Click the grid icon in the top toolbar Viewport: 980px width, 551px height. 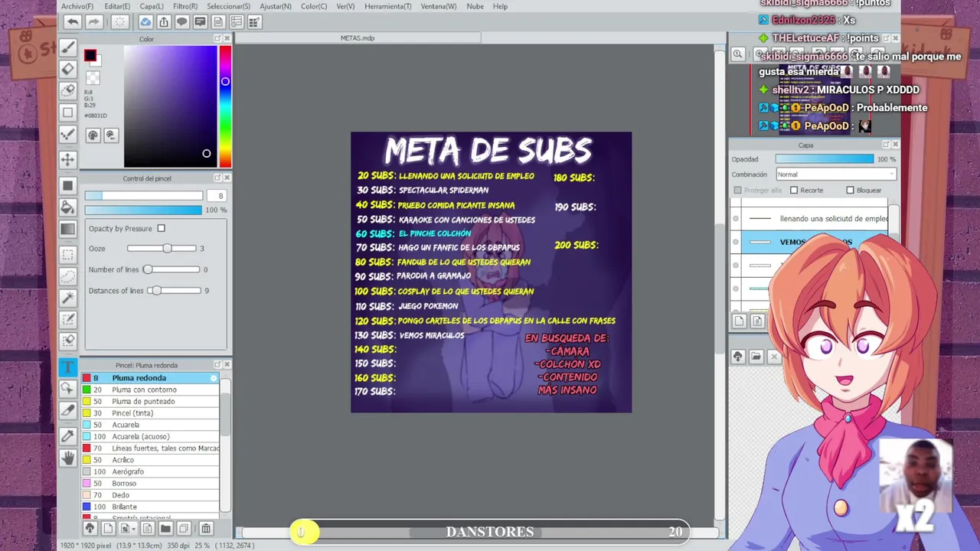(x=255, y=22)
